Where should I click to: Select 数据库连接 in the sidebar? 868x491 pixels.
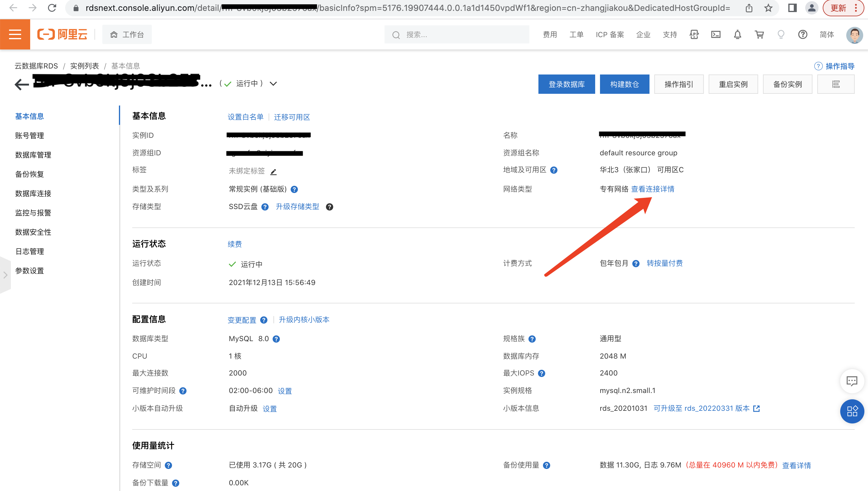pos(33,193)
